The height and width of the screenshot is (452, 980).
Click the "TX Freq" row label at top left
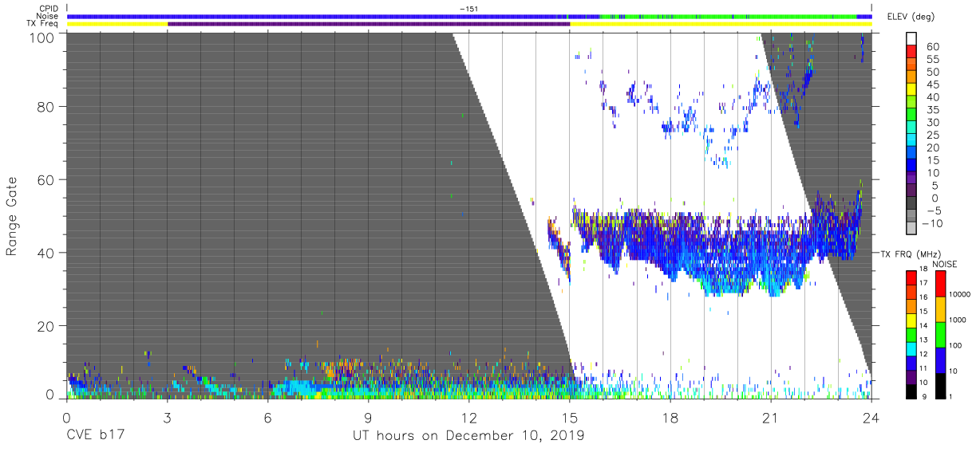click(x=43, y=24)
